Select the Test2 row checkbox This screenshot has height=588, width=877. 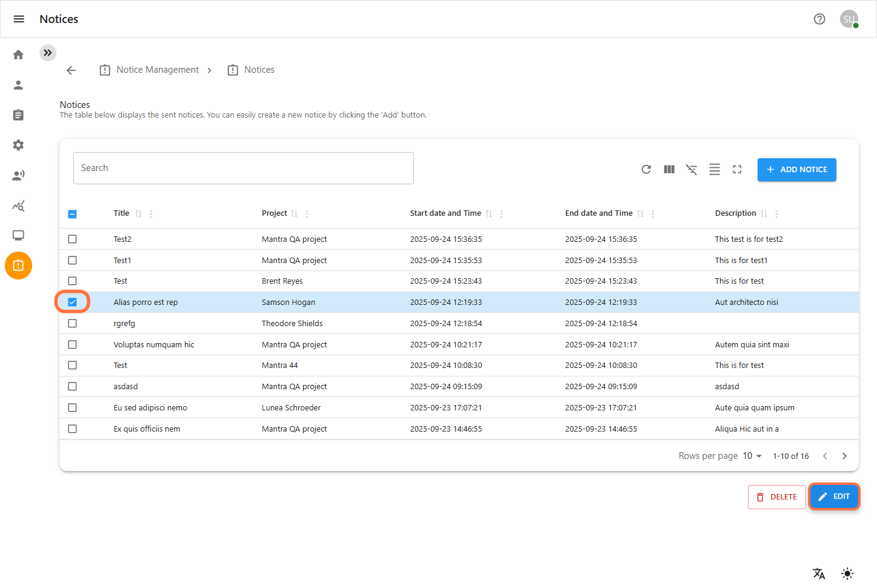[x=73, y=239]
